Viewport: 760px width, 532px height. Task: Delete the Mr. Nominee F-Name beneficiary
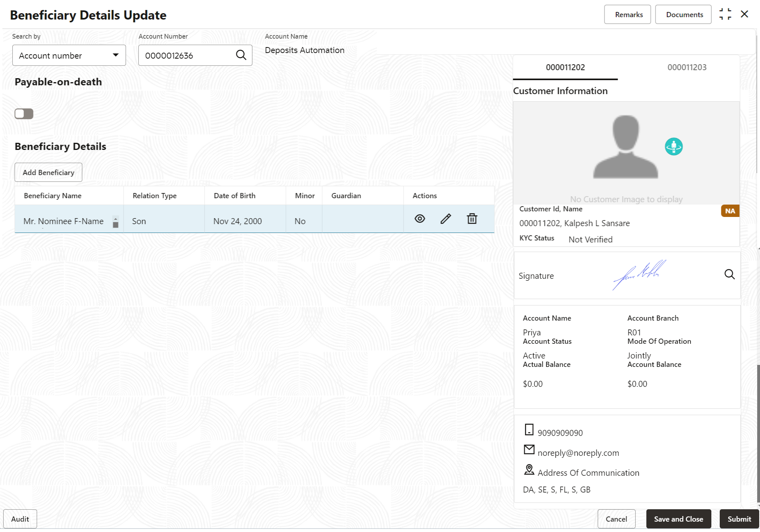(472, 219)
